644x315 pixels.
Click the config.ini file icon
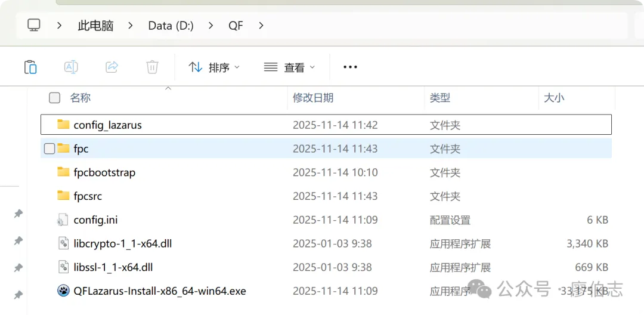(63, 220)
